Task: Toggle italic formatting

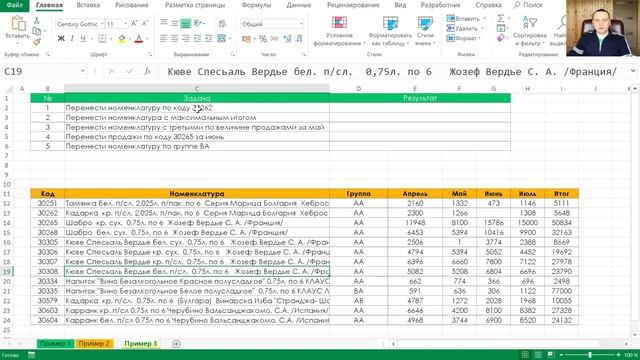Action: pyautogui.click(x=72, y=38)
